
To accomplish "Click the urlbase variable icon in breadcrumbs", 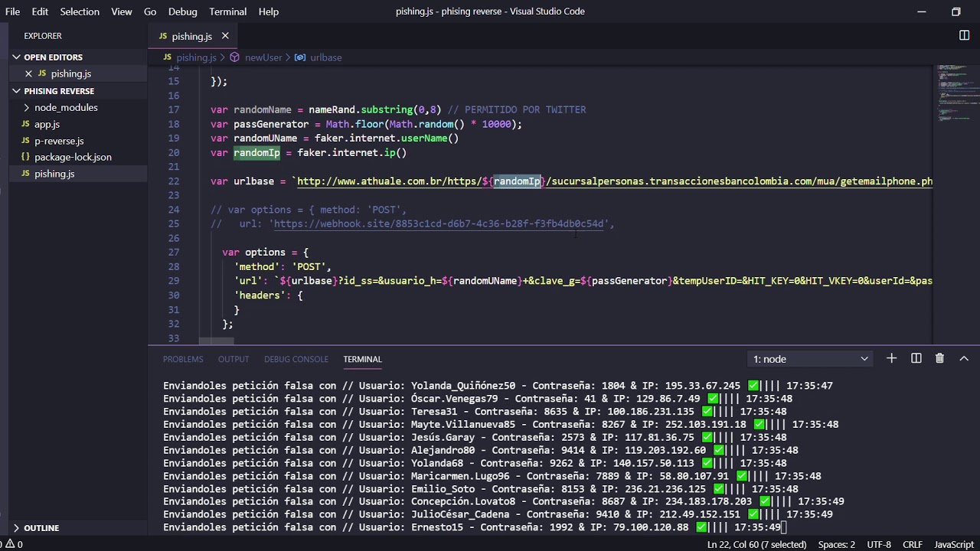I will coord(300,57).
